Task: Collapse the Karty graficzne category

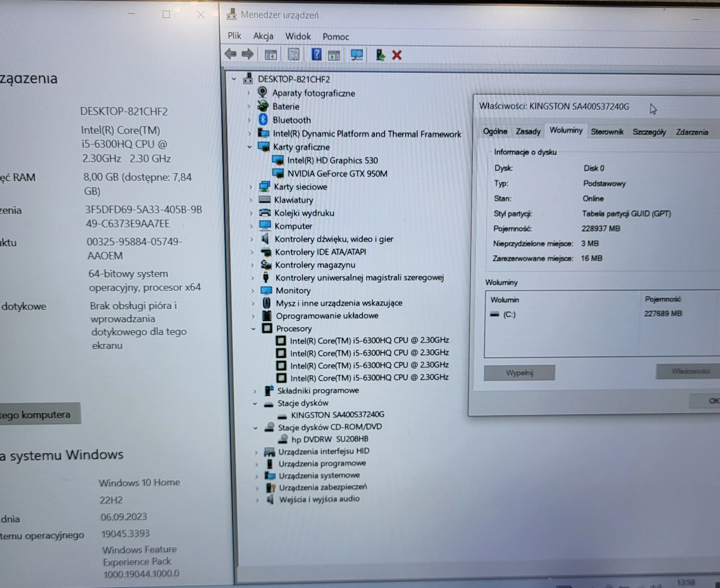Action: coord(250,147)
